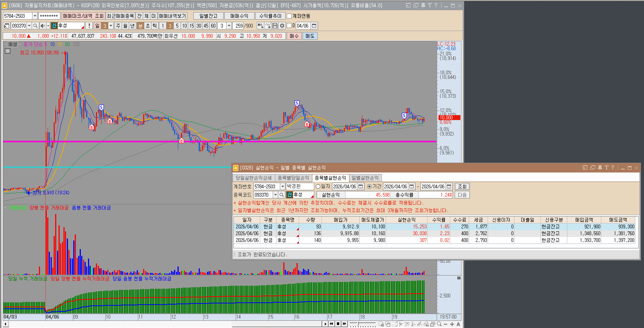Click the crosshair cursor tool in bottom toolbar
644x328 pixels.
pos(401,324)
